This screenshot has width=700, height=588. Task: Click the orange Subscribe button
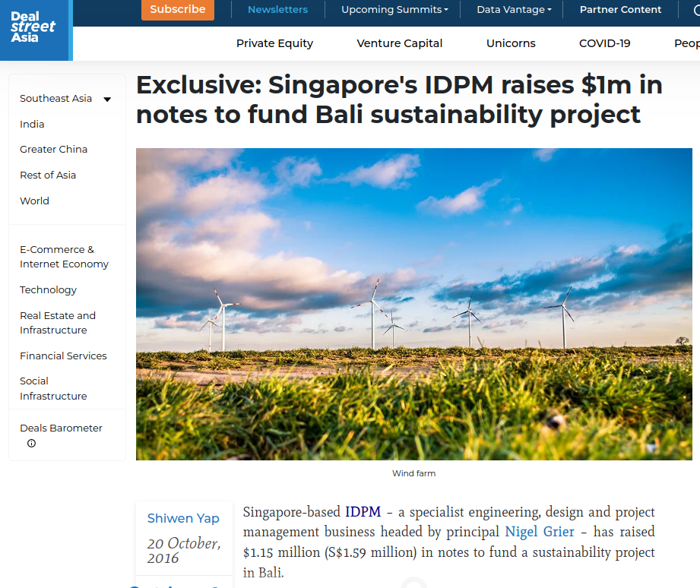(x=177, y=10)
